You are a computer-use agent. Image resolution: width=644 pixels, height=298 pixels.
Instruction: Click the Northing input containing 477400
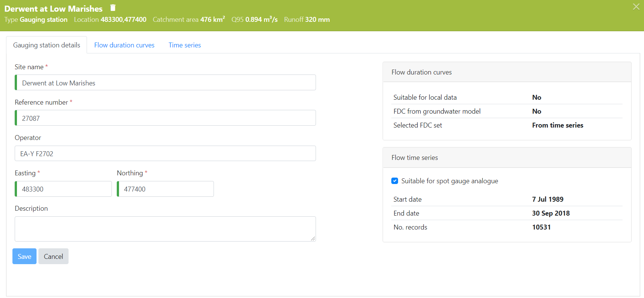pyautogui.click(x=166, y=189)
